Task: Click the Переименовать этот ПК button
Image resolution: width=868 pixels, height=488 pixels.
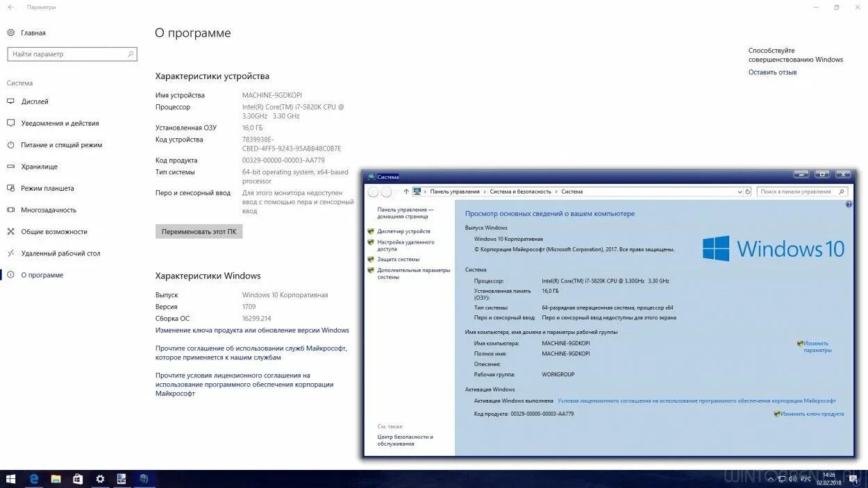Action: (x=199, y=232)
